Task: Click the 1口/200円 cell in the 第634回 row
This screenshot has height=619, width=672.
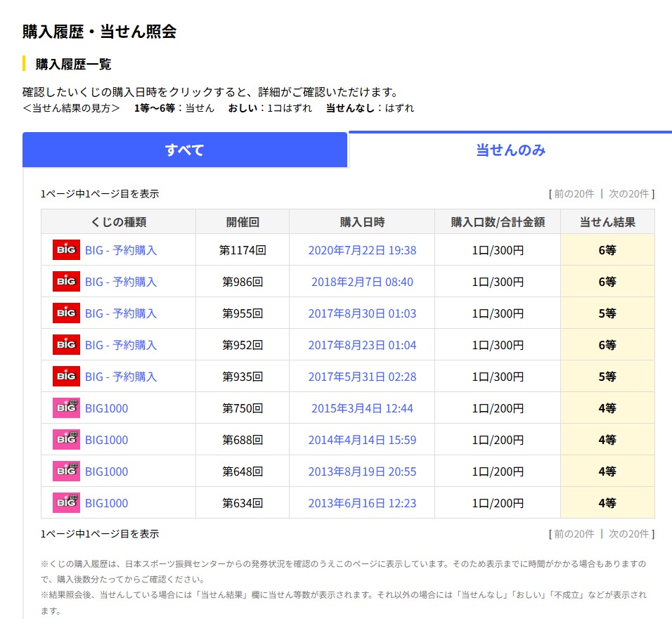Action: click(x=498, y=503)
